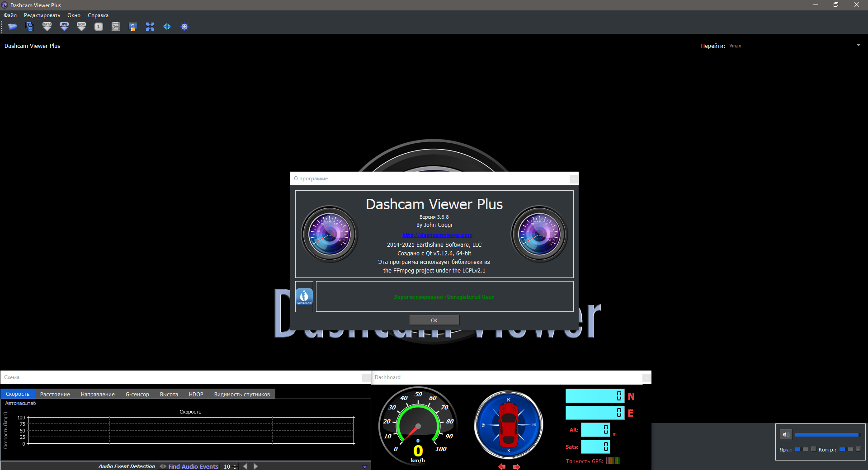This screenshot has height=470, width=868.
Task: Click the JPG snapshot export icon
Action: 64,27
